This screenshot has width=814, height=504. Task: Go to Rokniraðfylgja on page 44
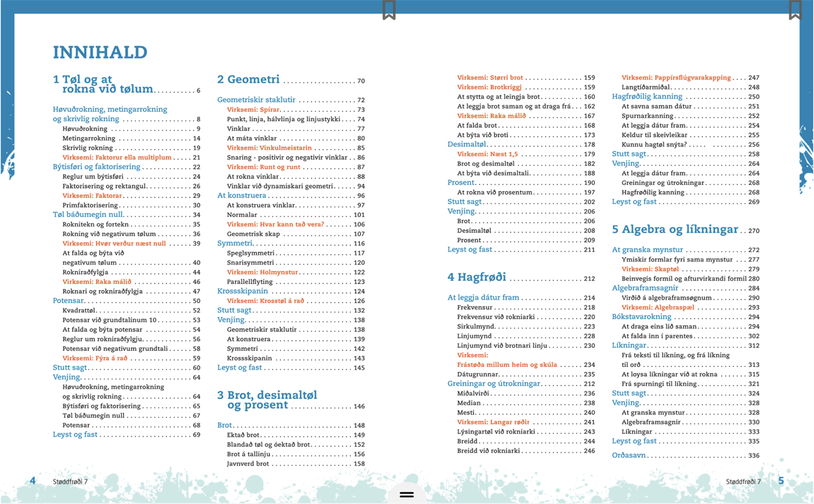132,272
